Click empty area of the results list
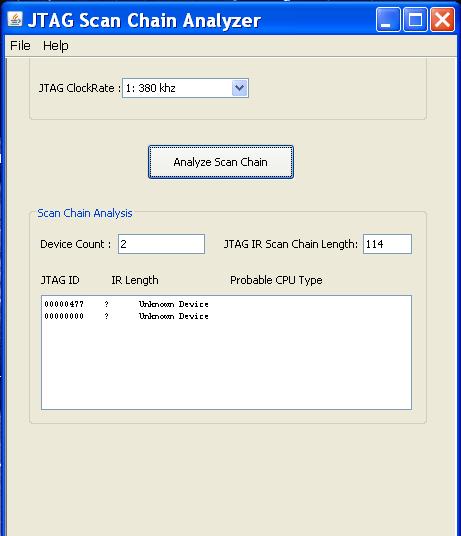This screenshot has height=536, width=461. [226, 366]
